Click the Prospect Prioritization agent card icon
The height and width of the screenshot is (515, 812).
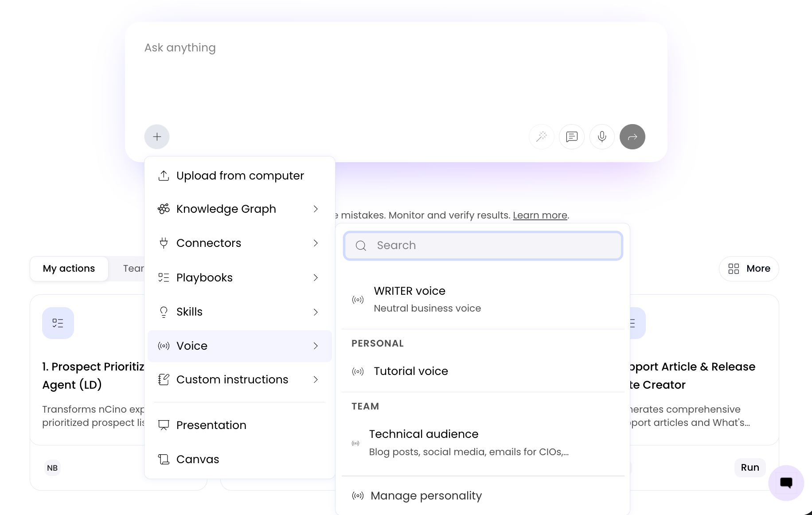pos(58,323)
